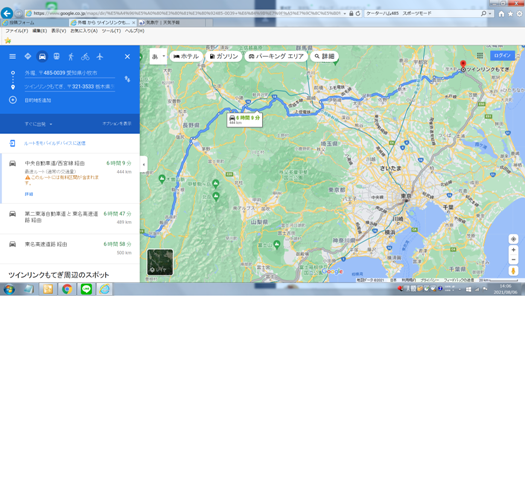The width and height of the screenshot is (525, 480).
Task: Open the search provider dropdown arrow
Action: [490, 13]
